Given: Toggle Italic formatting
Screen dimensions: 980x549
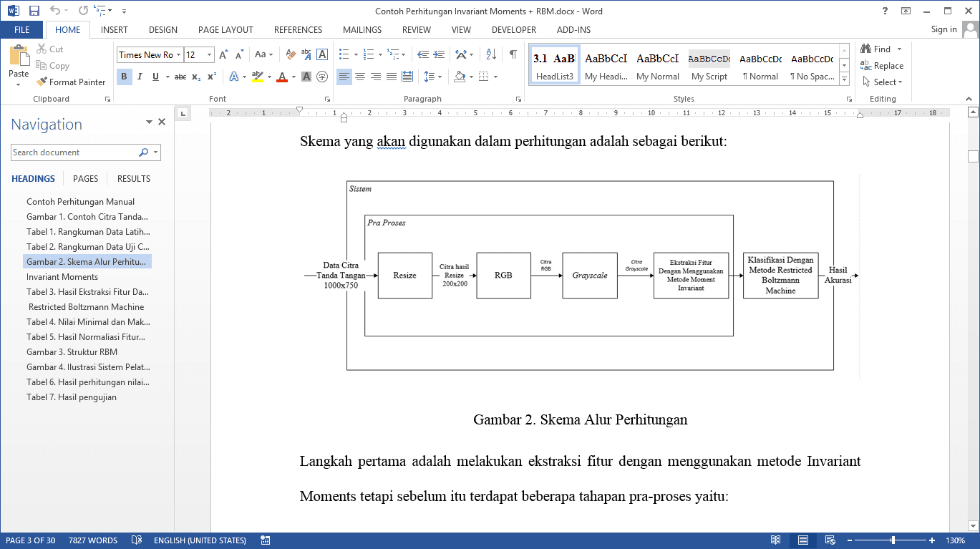Looking at the screenshot, I should tap(140, 77).
